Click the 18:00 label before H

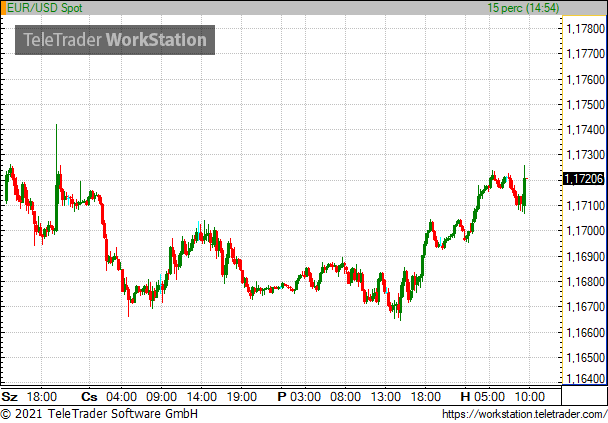pyautogui.click(x=425, y=397)
